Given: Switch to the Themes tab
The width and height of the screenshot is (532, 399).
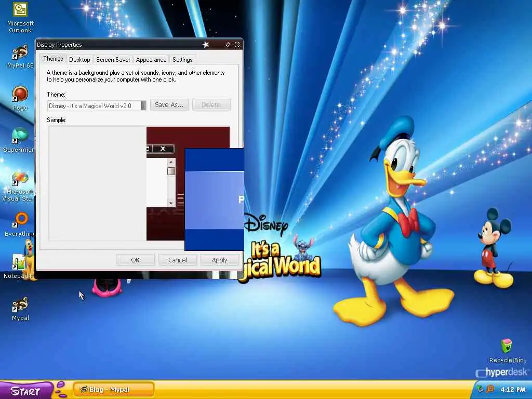Looking at the screenshot, I should point(53,59).
